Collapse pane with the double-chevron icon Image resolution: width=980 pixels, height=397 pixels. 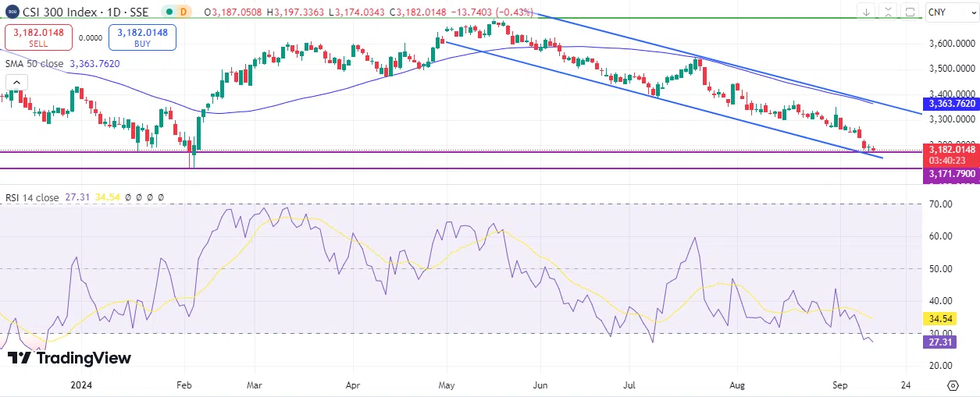pyautogui.click(x=888, y=12)
